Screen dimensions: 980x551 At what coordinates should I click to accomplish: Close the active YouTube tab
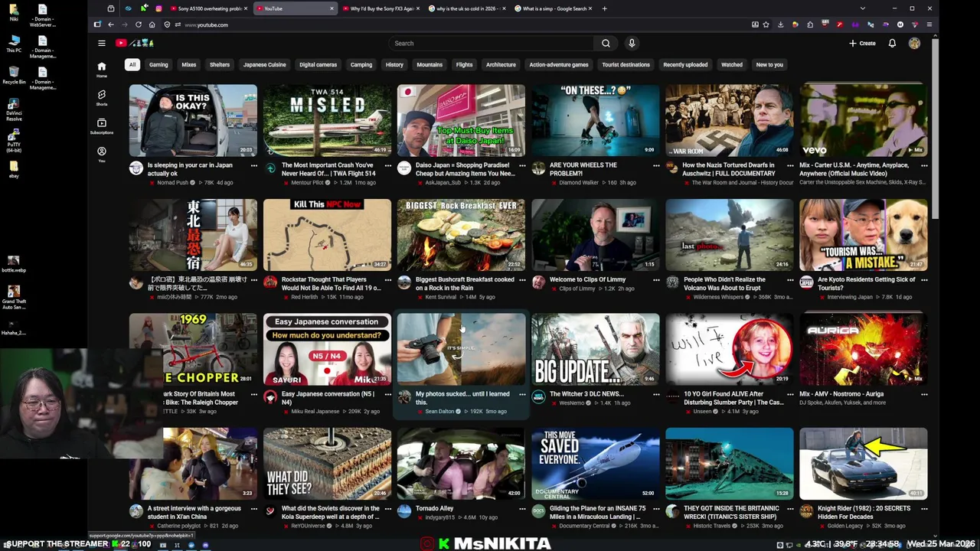tap(332, 8)
